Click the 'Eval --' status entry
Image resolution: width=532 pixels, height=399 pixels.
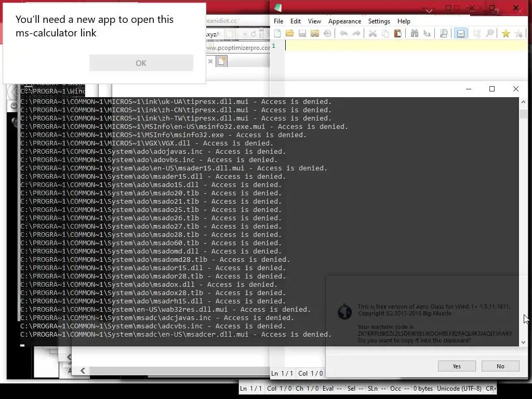pyautogui.click(x=332, y=389)
